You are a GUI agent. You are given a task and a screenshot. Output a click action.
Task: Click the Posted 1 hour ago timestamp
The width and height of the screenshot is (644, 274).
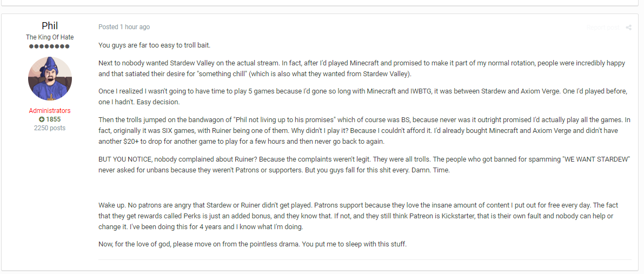124,27
